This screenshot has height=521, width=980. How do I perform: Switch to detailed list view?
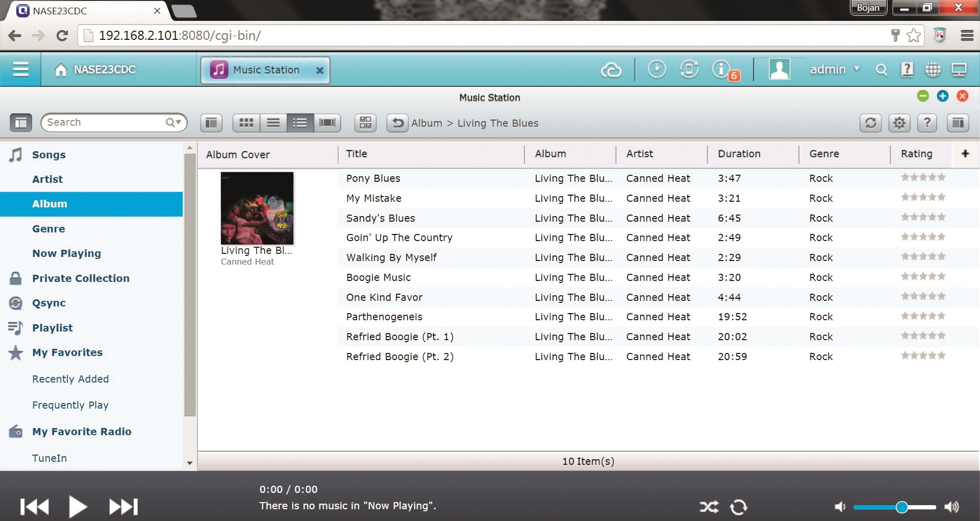300,123
